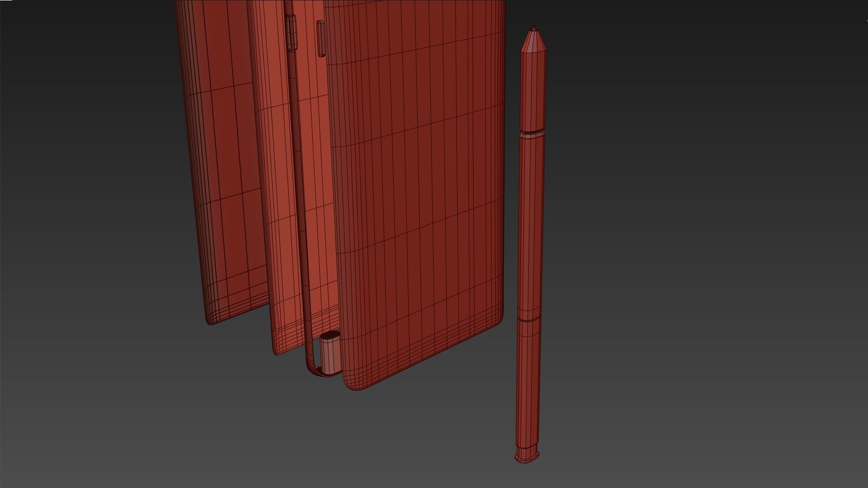868x488 pixels.
Task: Select the stylus upper barrel segment
Action: (x=533, y=90)
